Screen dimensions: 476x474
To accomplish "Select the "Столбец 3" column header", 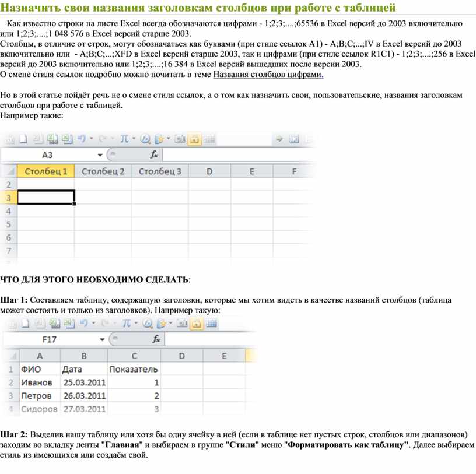I will click(x=160, y=171).
